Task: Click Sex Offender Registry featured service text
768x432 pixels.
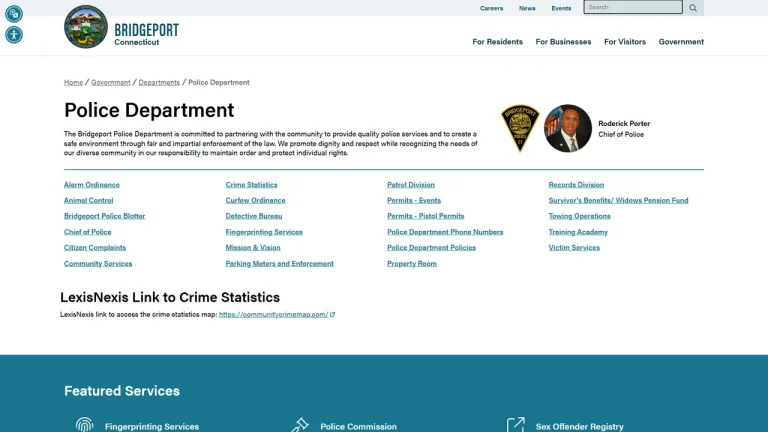Action: (x=579, y=427)
